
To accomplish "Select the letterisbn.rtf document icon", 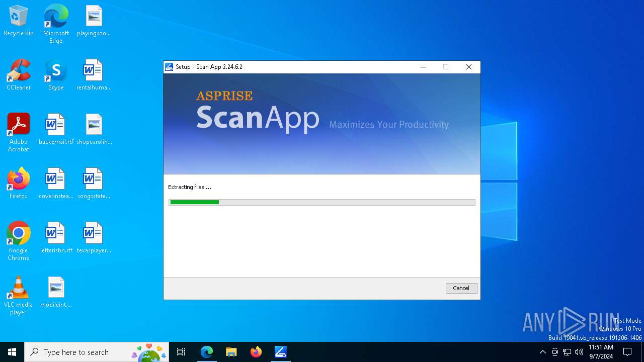I will [56, 238].
